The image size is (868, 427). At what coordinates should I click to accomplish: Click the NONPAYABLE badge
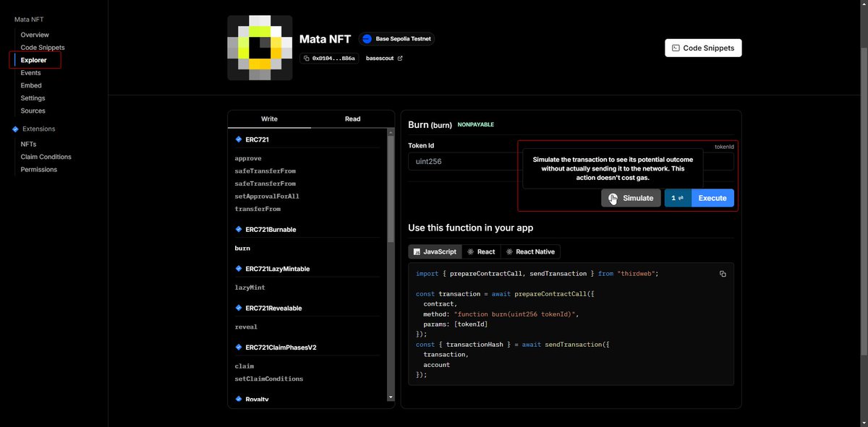(x=476, y=125)
